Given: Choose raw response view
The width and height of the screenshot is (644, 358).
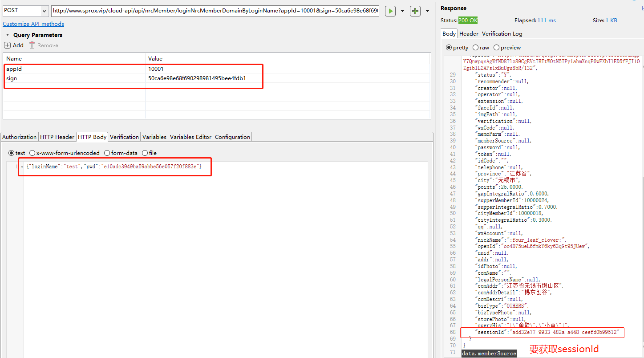Looking at the screenshot, I should pos(476,47).
